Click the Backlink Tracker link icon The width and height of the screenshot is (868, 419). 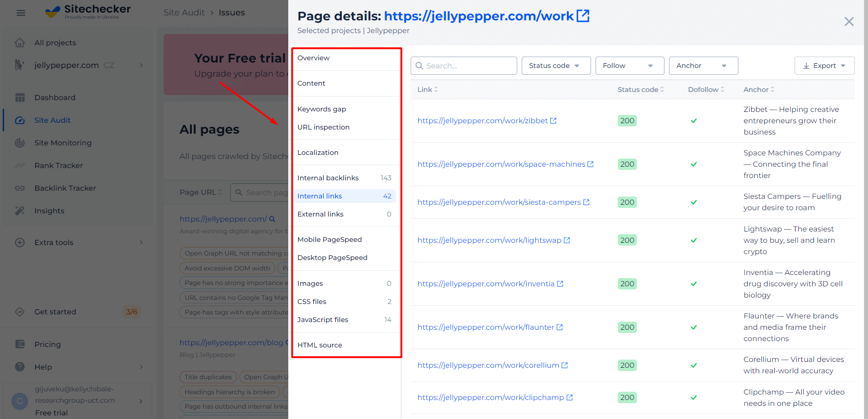(20, 188)
